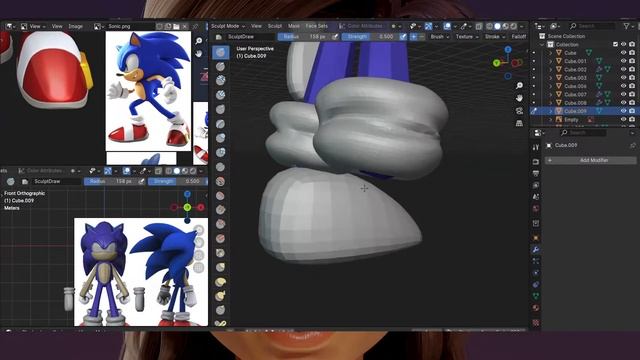Open the Mask menu
The height and width of the screenshot is (360, 640).
[294, 26]
